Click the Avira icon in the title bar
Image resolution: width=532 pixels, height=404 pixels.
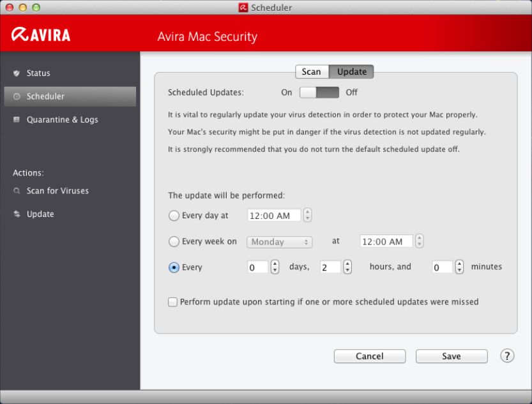243,8
